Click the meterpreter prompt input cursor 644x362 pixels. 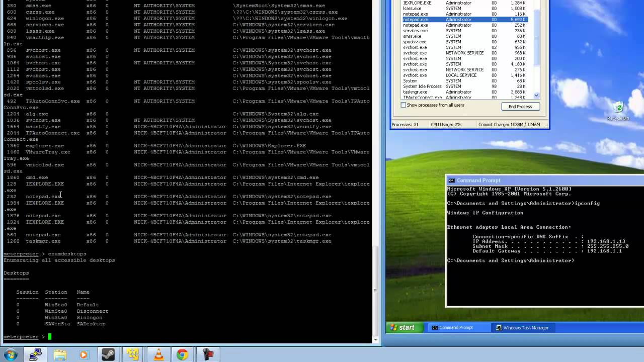(50, 337)
